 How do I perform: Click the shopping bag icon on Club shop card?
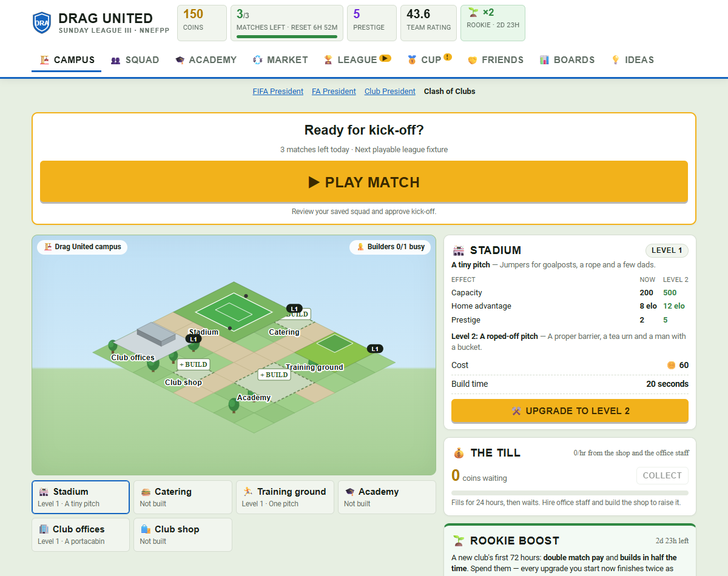click(x=146, y=529)
